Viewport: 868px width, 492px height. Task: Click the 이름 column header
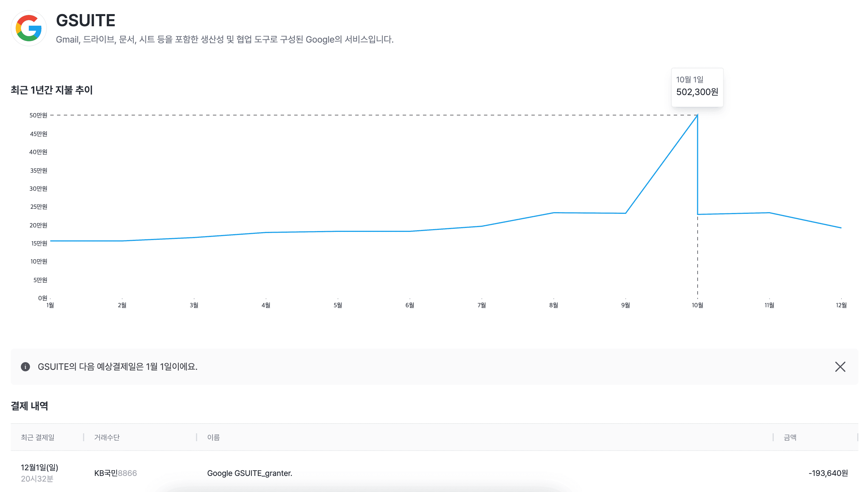coord(213,437)
